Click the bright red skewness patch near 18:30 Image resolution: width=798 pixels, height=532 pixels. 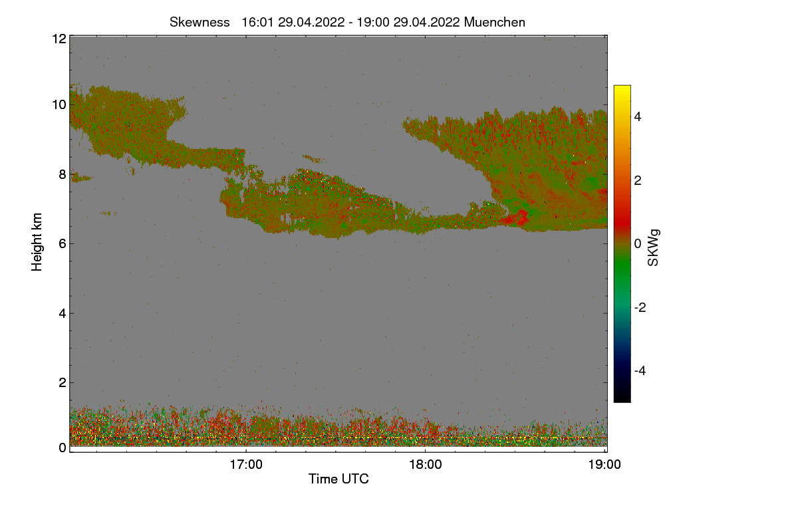tap(517, 217)
